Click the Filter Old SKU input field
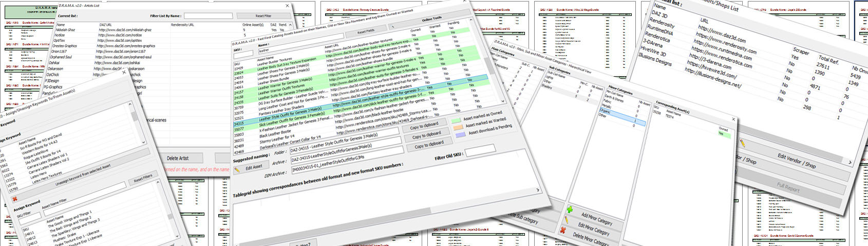868x246 pixels. pyautogui.click(x=480, y=149)
